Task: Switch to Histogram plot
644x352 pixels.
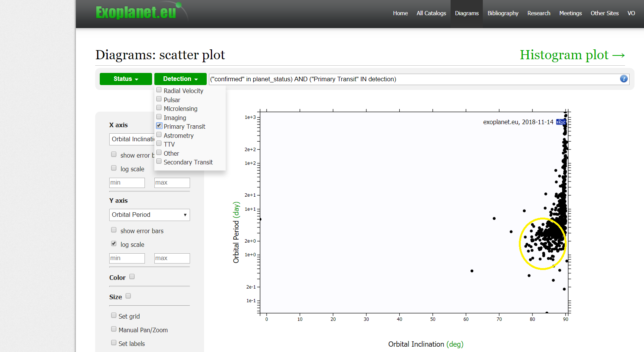Action: coord(572,55)
